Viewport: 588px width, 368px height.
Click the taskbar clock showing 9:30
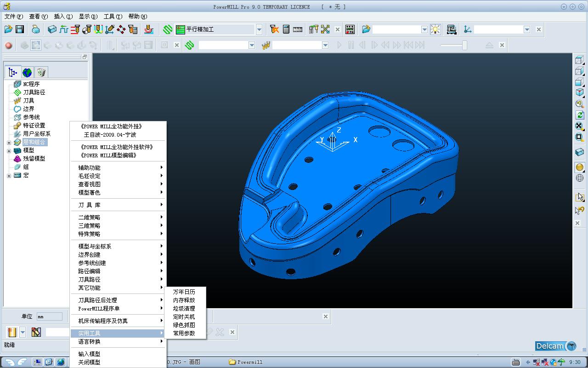(x=575, y=362)
